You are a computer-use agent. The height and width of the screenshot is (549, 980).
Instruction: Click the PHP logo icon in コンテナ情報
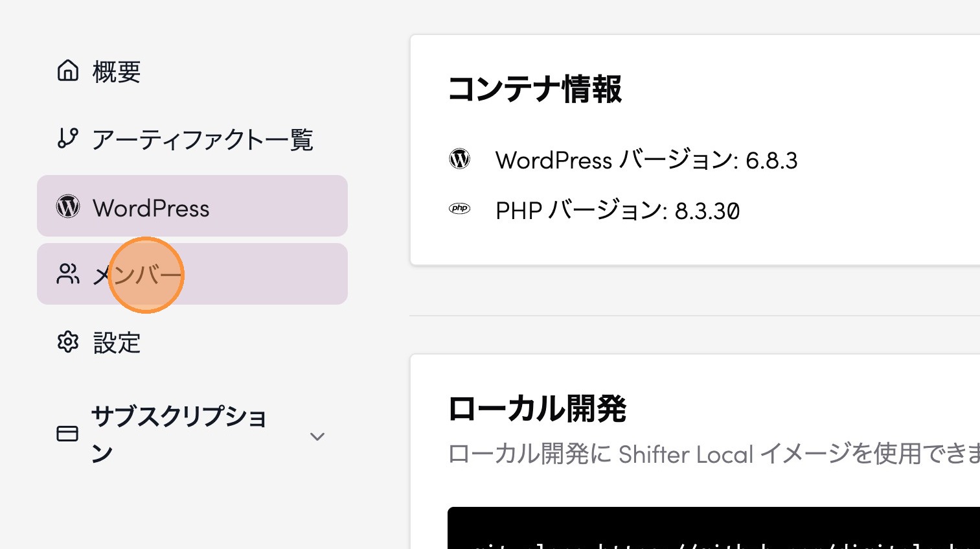click(460, 209)
